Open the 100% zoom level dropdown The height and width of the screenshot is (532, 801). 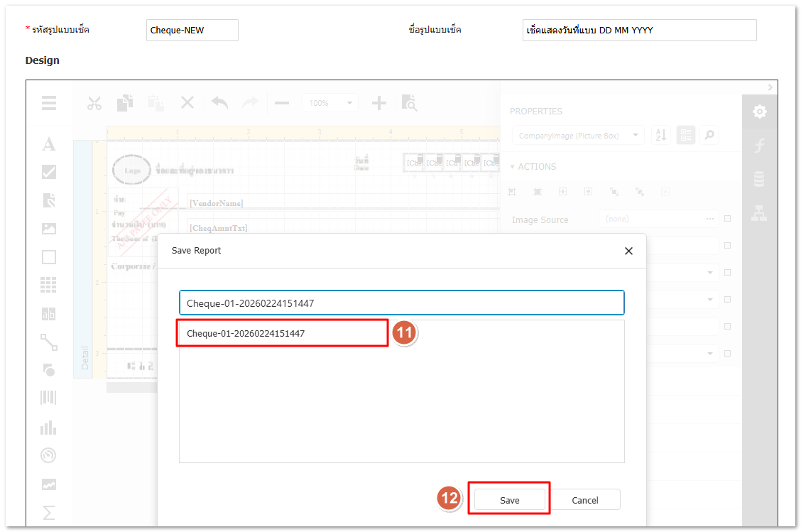pyautogui.click(x=330, y=103)
